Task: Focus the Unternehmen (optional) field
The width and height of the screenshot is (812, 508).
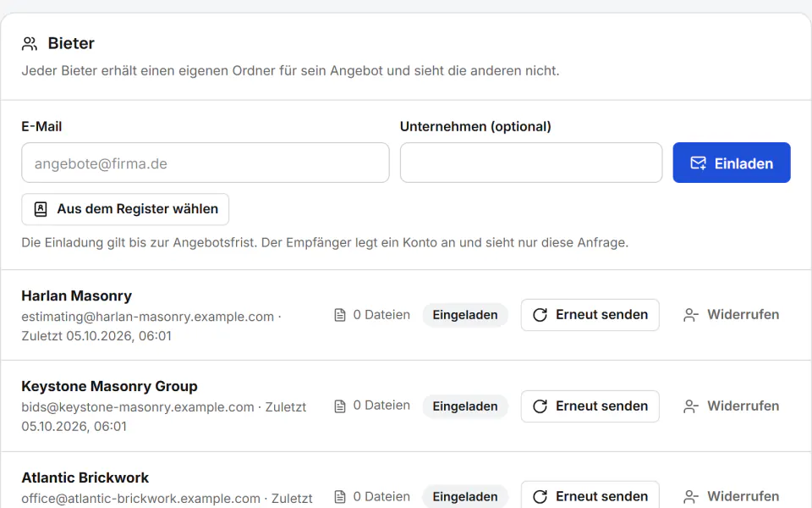Action: [x=531, y=163]
